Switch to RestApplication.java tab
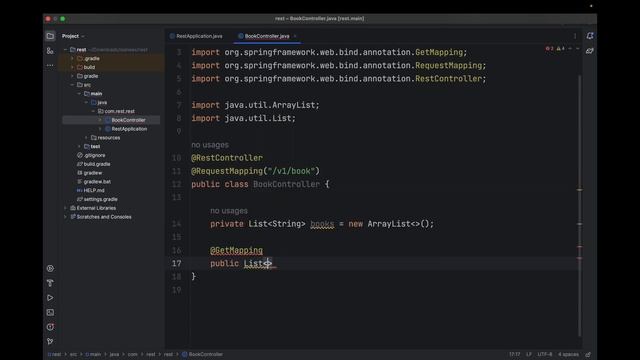Screen dimensions: 640x360 click(196, 36)
